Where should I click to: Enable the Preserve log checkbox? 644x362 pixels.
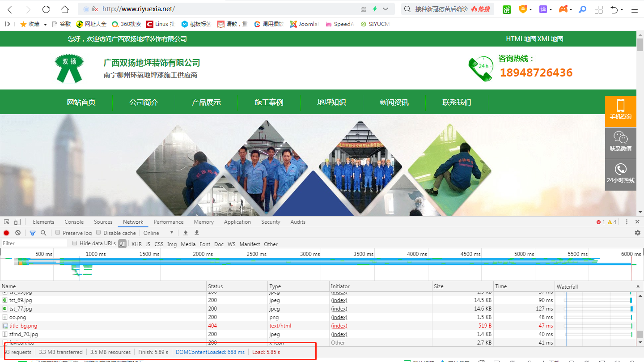tap(58, 233)
